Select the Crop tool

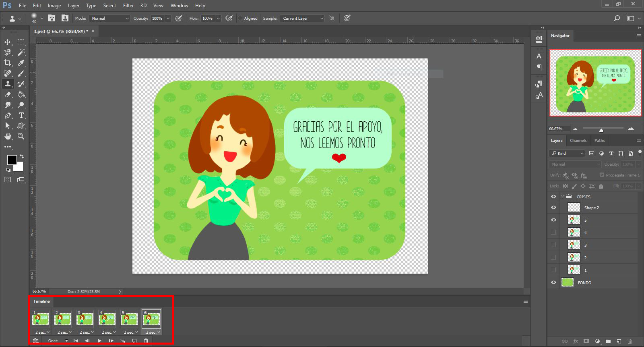tap(8, 63)
